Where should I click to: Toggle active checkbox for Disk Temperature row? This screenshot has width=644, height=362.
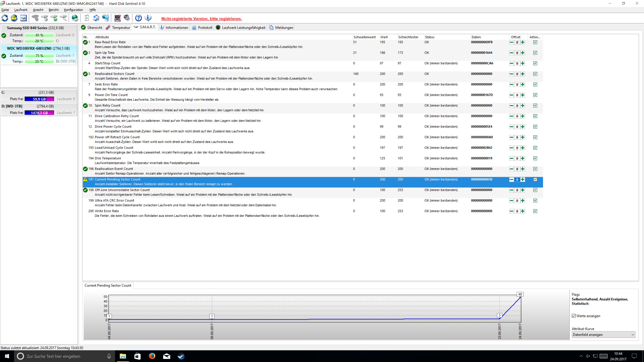click(535, 158)
